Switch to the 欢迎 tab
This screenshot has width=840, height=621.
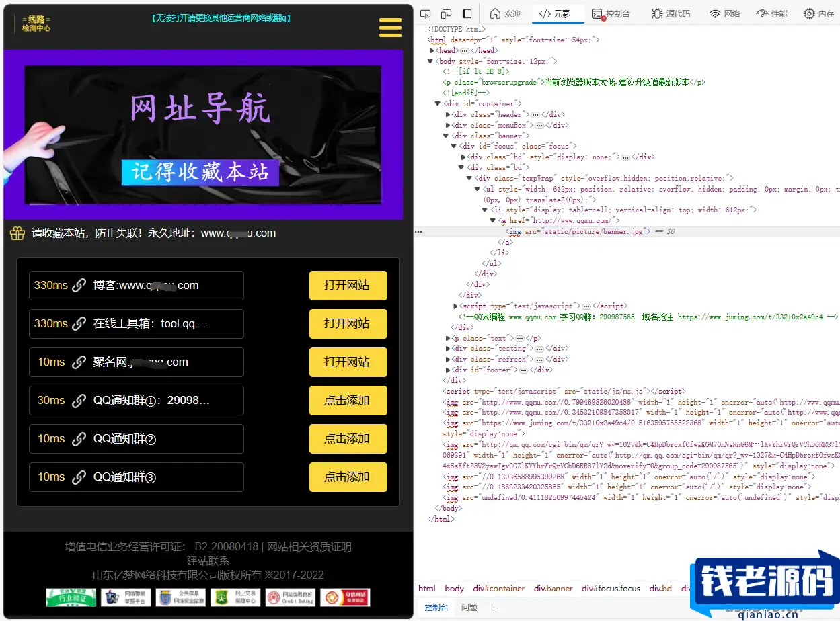click(505, 13)
